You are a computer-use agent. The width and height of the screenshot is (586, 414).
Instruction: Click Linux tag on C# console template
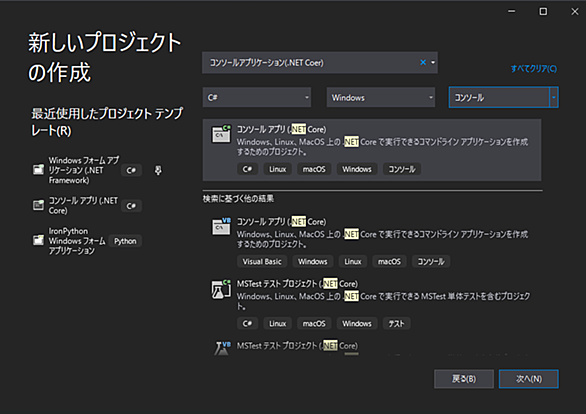pos(278,169)
